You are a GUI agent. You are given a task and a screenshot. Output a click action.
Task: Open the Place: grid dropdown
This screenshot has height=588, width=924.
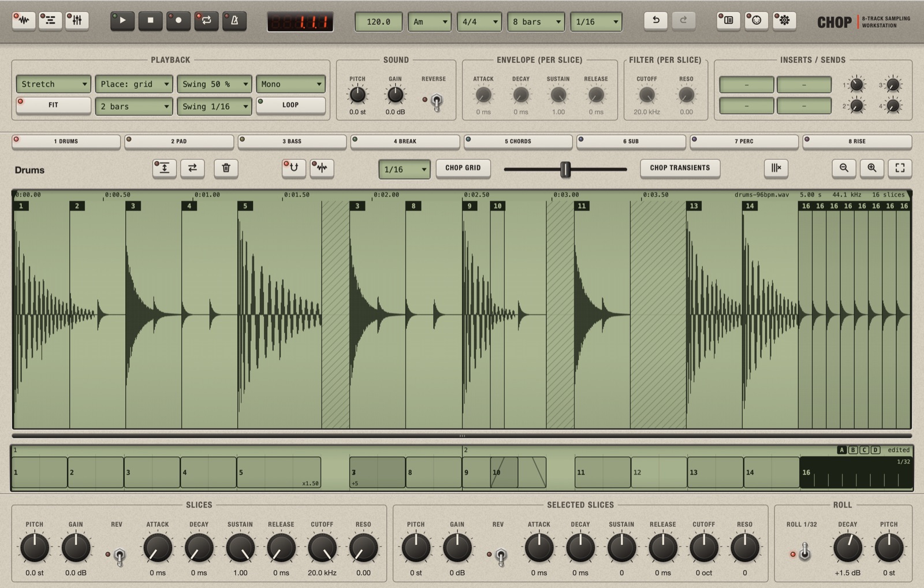click(x=133, y=84)
